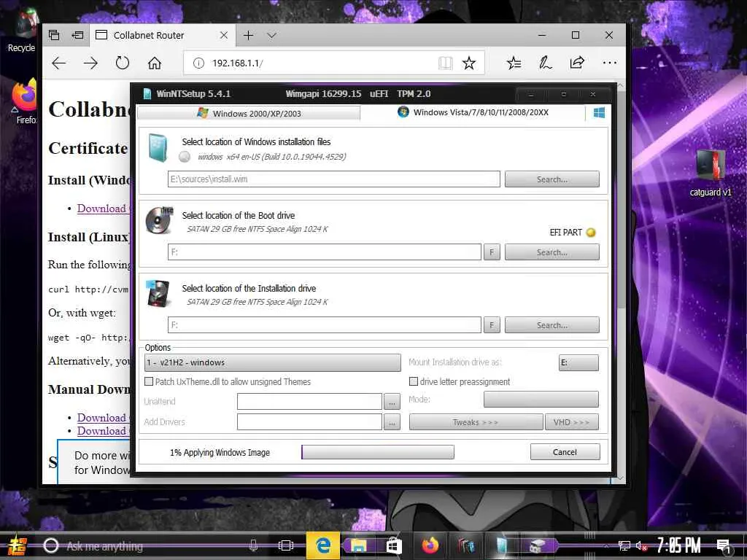The image size is (747, 560).
Task: Share this page from Edge toolbar
Action: pos(577,63)
